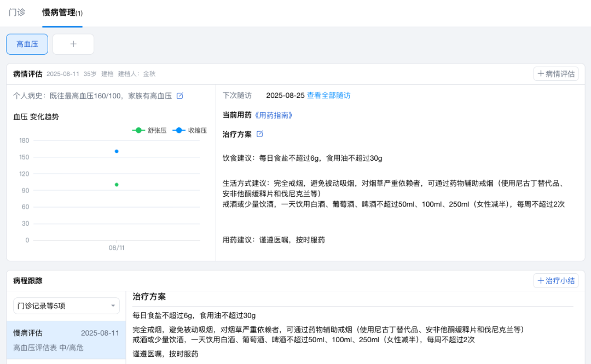The width and height of the screenshot is (591, 364).
Task: Open the 门诊记录等5项 dropdown
Action: [x=66, y=306]
